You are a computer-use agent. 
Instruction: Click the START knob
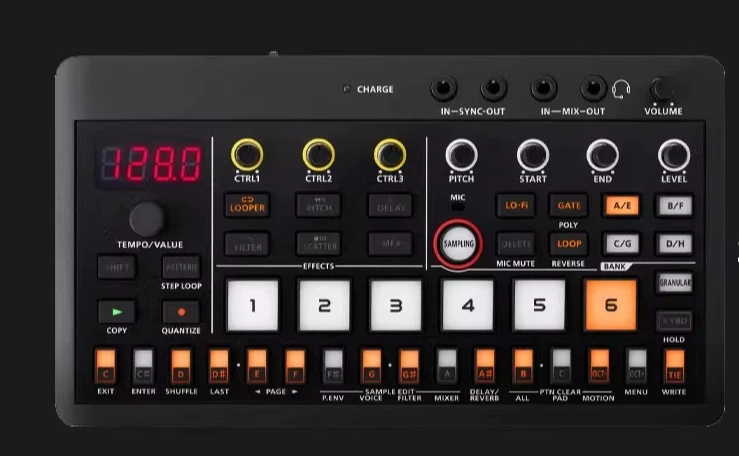tap(533, 155)
